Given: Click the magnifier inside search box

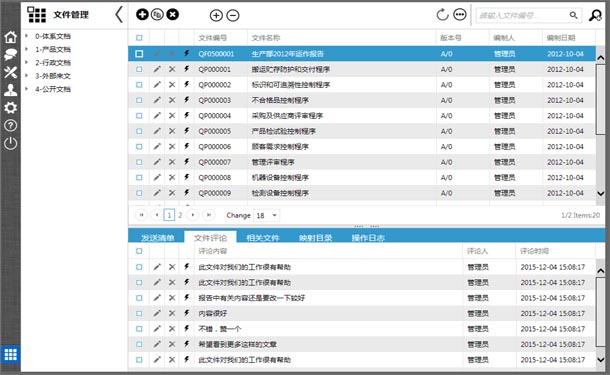Looking at the screenshot, I should coord(573,15).
